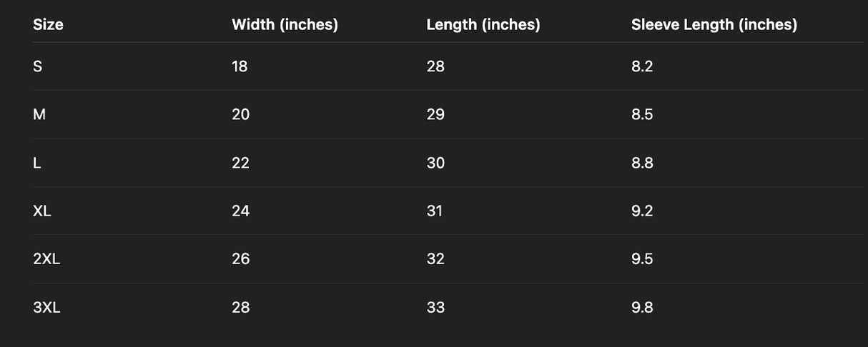Select the M size row label
The height and width of the screenshot is (347, 868).
pos(39,114)
